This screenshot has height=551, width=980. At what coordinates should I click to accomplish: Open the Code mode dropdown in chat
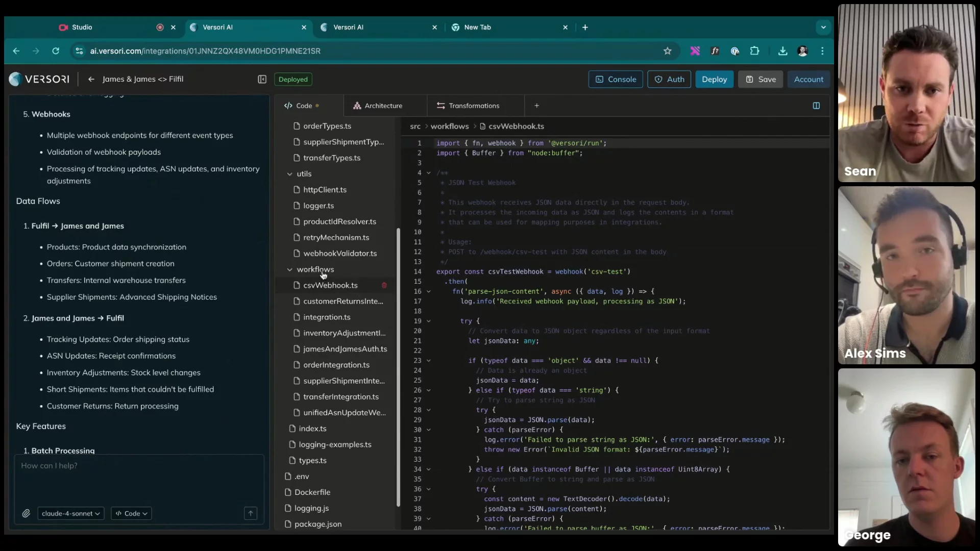point(131,513)
